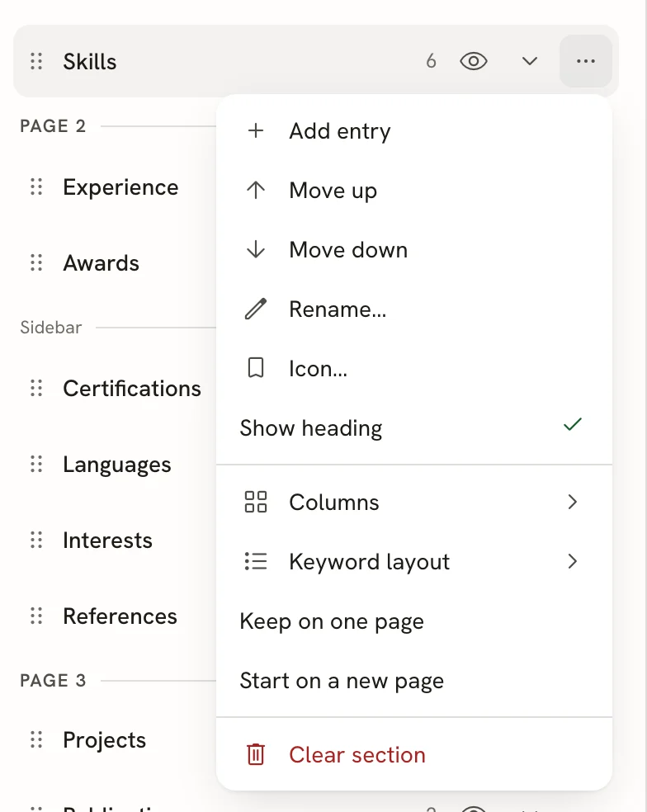Image resolution: width=647 pixels, height=812 pixels.
Task: Select Move down in the menu
Action: pyautogui.click(x=414, y=249)
